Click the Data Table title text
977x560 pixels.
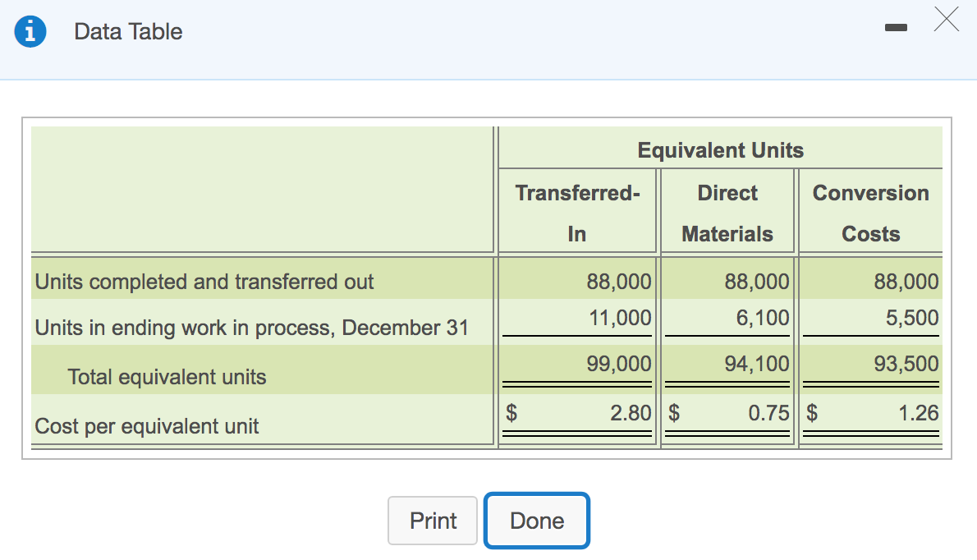(127, 32)
